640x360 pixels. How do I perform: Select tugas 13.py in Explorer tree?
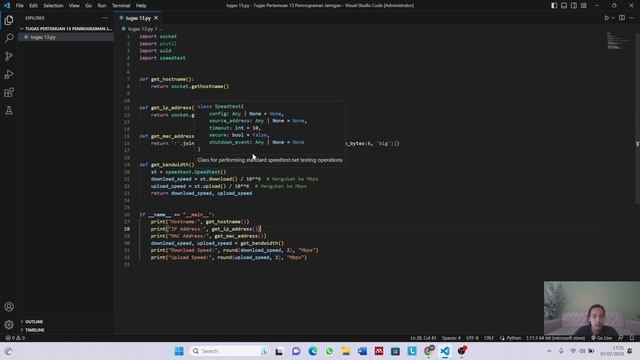coord(66,37)
